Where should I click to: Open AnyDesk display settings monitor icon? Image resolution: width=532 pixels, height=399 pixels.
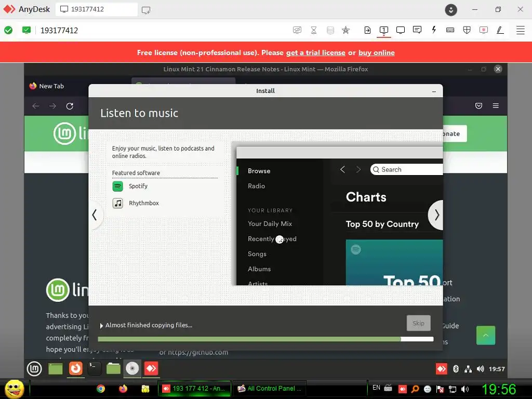coord(401,30)
